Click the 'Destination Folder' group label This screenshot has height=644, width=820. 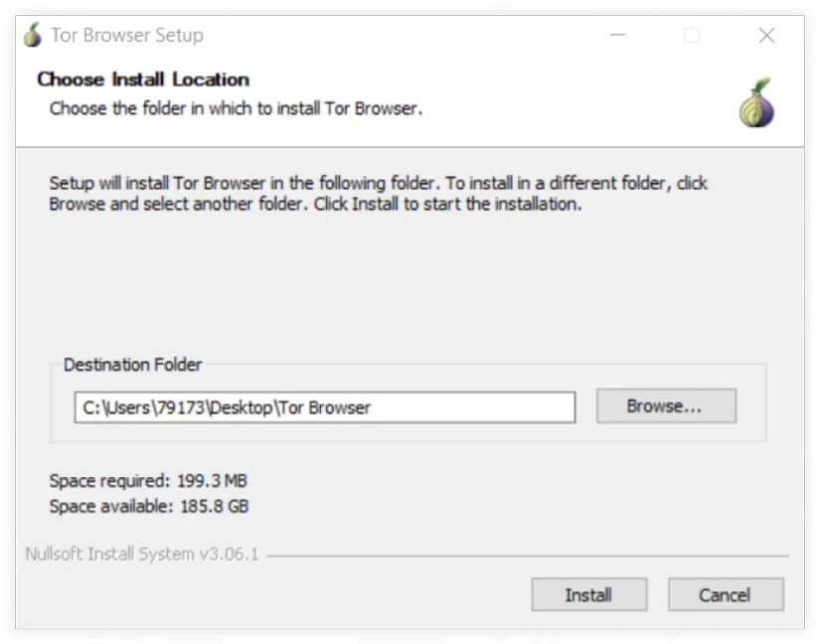(x=132, y=365)
